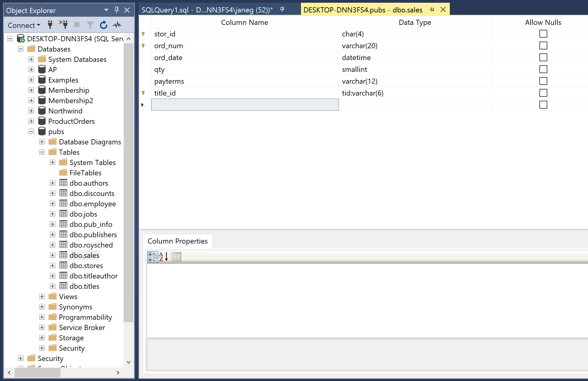Switch column properties to Categorized view
The height and width of the screenshot is (381, 588).
coord(152,257)
